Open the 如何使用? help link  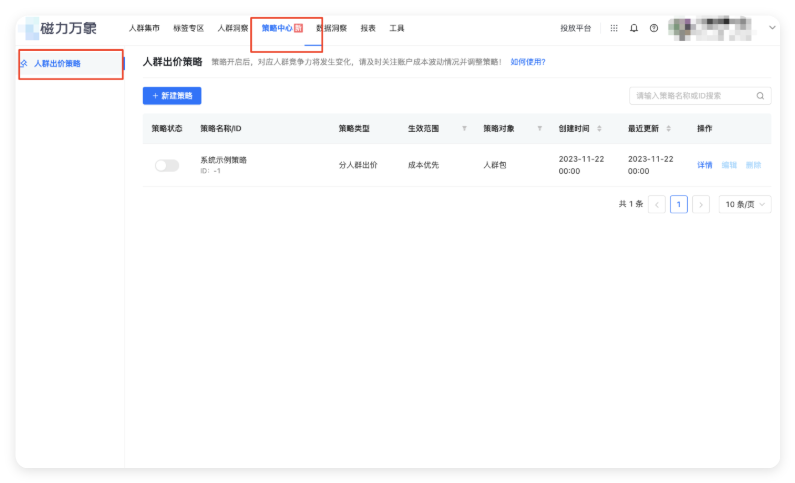(x=528, y=62)
